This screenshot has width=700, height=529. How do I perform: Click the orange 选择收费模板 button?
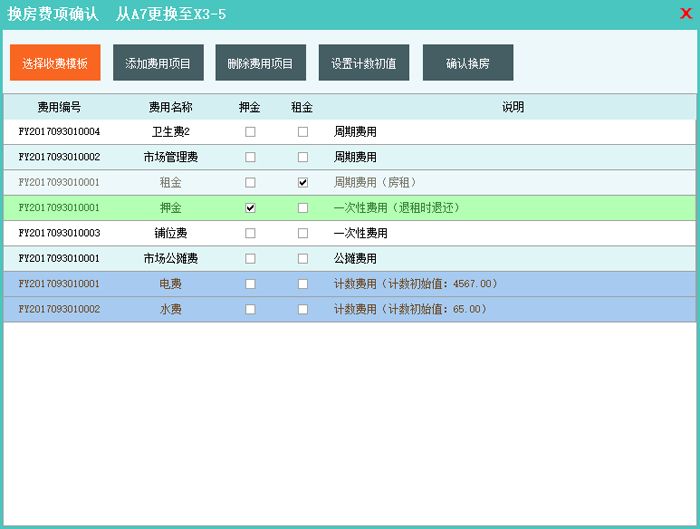click(55, 63)
